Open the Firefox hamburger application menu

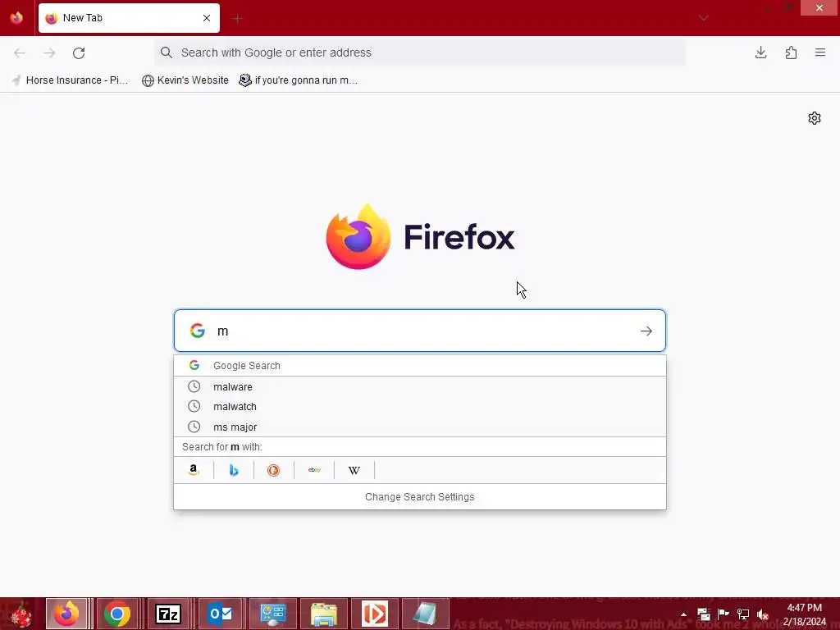[820, 52]
